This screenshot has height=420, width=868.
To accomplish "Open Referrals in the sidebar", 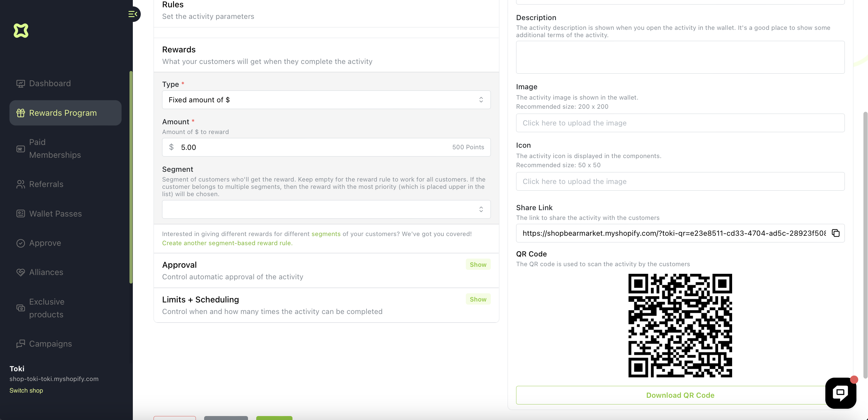I will 46,184.
